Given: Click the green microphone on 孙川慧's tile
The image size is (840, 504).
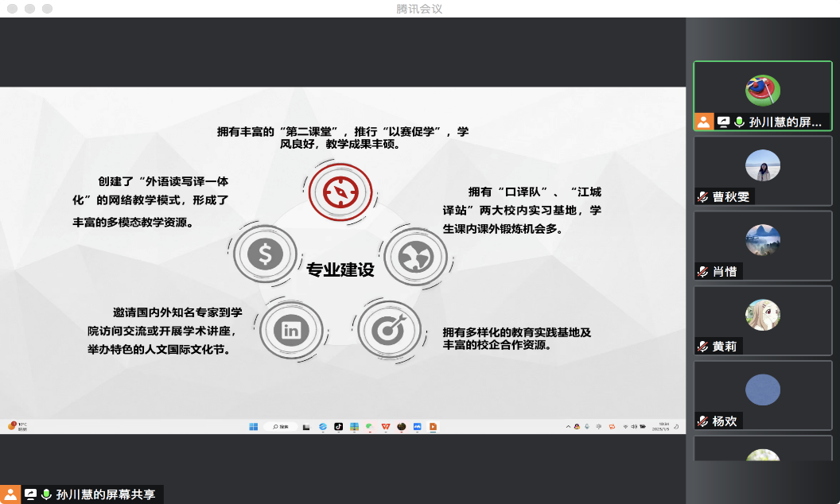Looking at the screenshot, I should pyautogui.click(x=739, y=122).
